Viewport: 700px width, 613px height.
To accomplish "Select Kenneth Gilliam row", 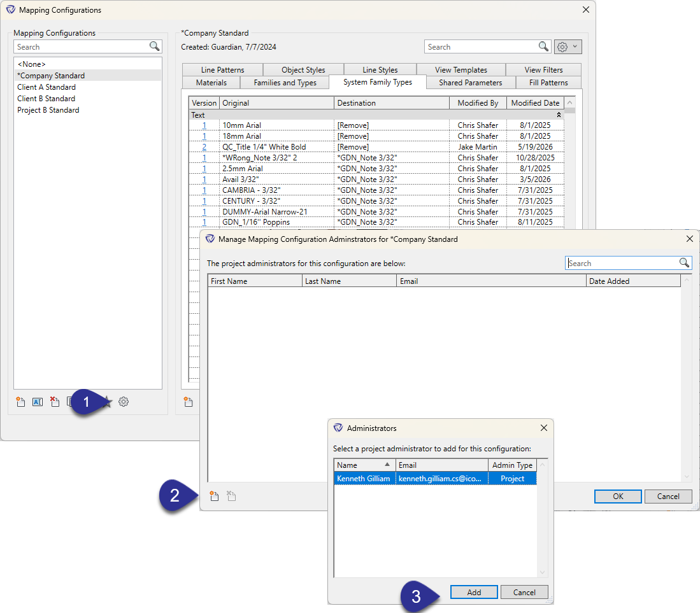I will 435,478.
